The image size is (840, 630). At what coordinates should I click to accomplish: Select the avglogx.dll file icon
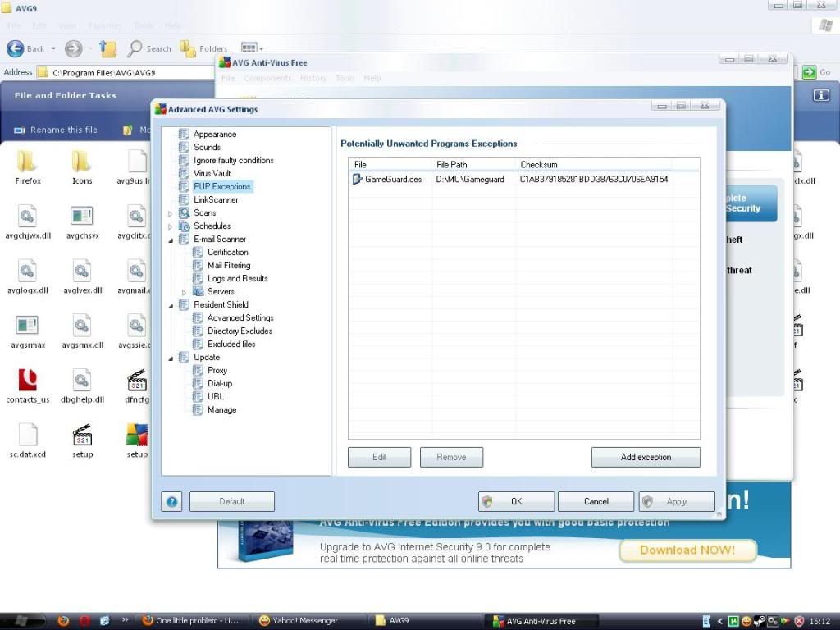pos(28,277)
